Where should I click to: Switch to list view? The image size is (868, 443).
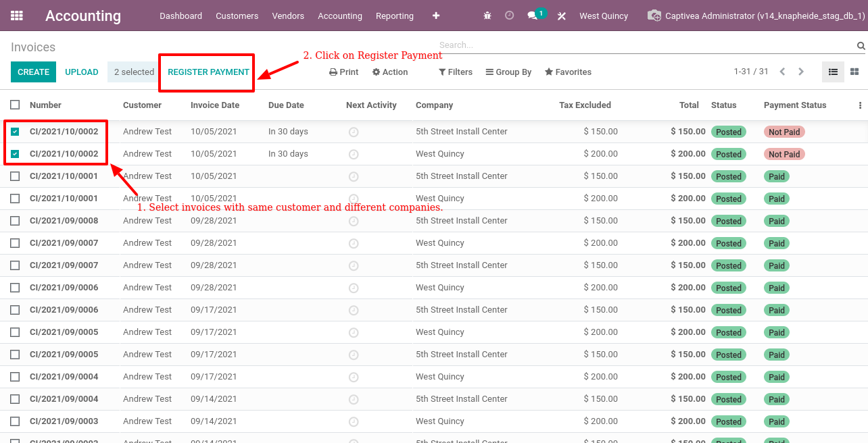tap(833, 72)
